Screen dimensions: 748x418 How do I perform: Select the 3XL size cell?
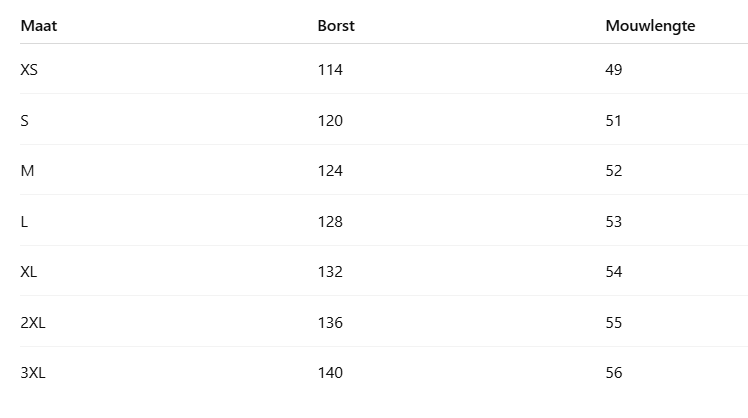click(x=33, y=373)
